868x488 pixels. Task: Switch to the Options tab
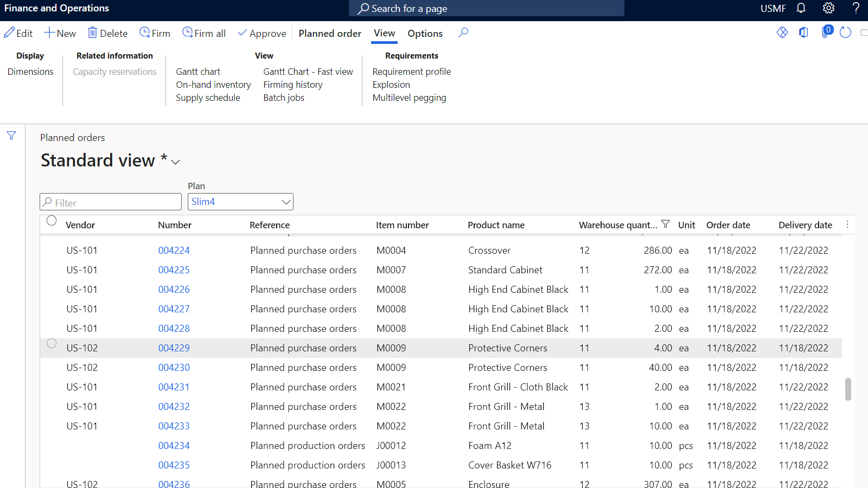[x=425, y=33]
